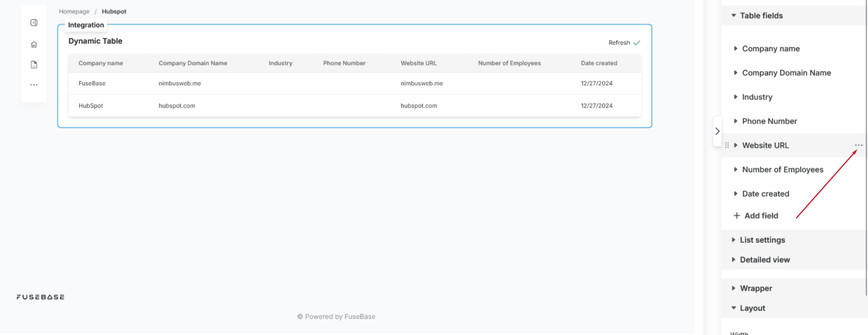Expand the List settings section
The width and height of the screenshot is (868, 335).
tap(733, 240)
